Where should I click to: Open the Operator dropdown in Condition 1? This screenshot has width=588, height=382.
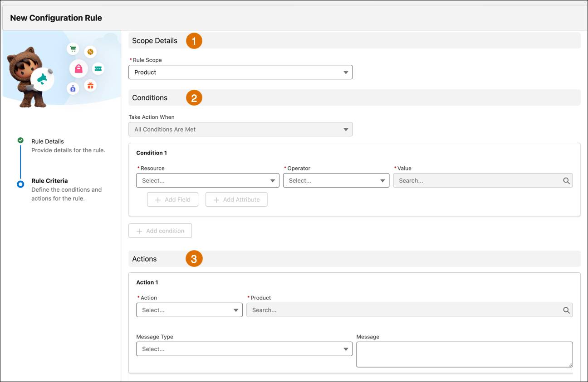pos(336,180)
